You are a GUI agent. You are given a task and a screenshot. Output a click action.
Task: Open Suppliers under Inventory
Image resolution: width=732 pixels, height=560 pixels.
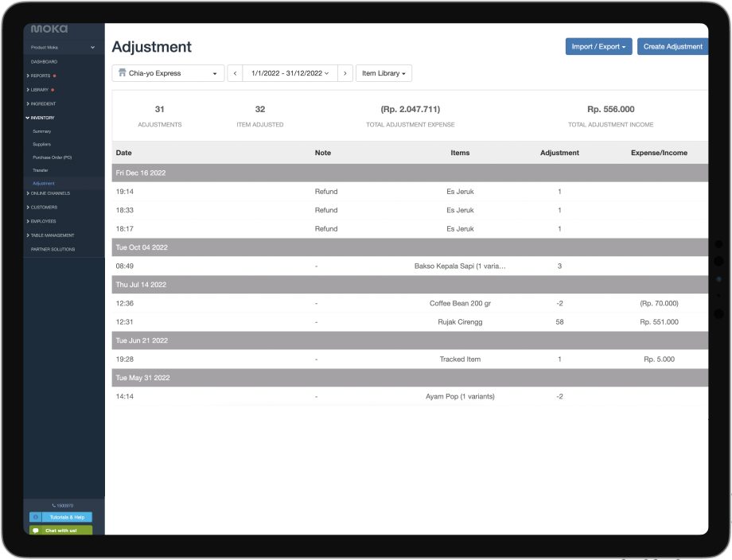pos(42,144)
